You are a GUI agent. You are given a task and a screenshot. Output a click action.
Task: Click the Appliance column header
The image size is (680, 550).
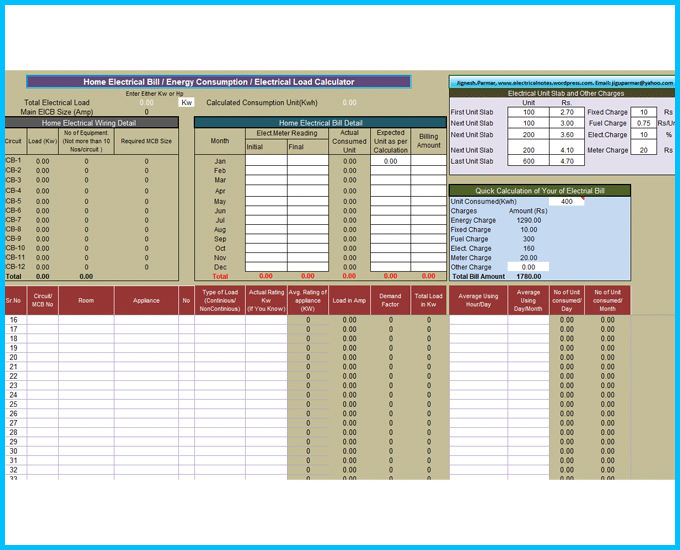pos(146,299)
